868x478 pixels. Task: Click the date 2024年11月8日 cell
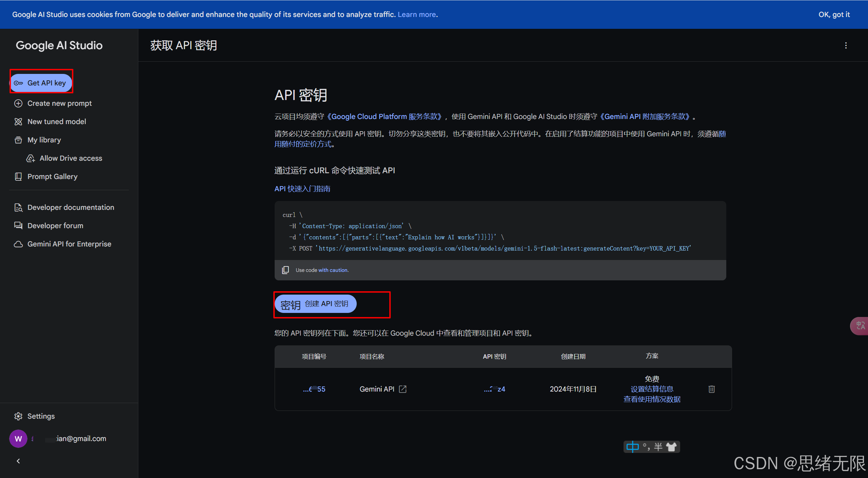[x=573, y=389]
